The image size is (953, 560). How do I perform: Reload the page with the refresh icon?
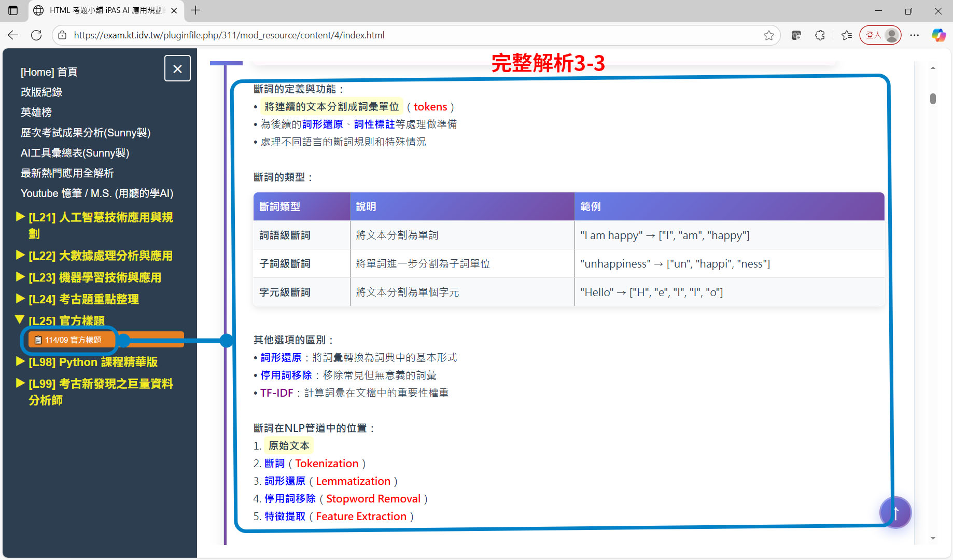[36, 35]
